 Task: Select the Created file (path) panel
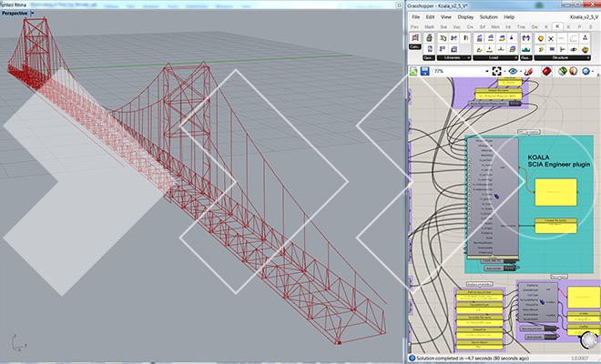pos(555,226)
